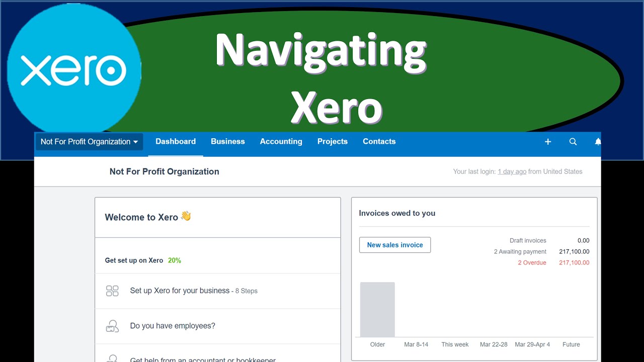Open the Business menu
Image resolution: width=644 pixels, height=362 pixels.
pos(228,142)
